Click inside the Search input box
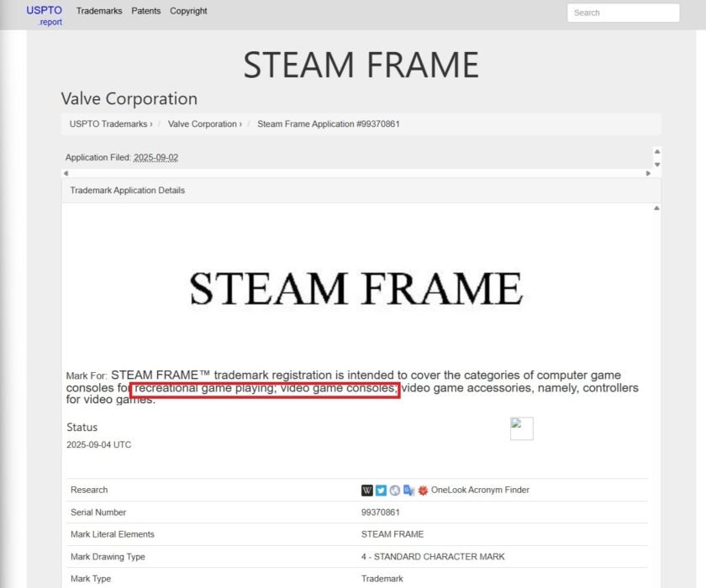The image size is (706, 588). (622, 13)
